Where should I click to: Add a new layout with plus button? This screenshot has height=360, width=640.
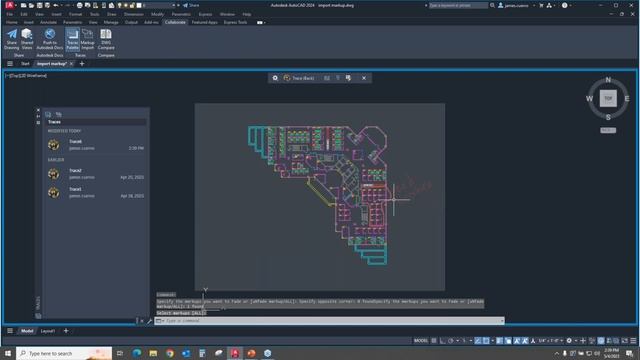click(x=66, y=331)
